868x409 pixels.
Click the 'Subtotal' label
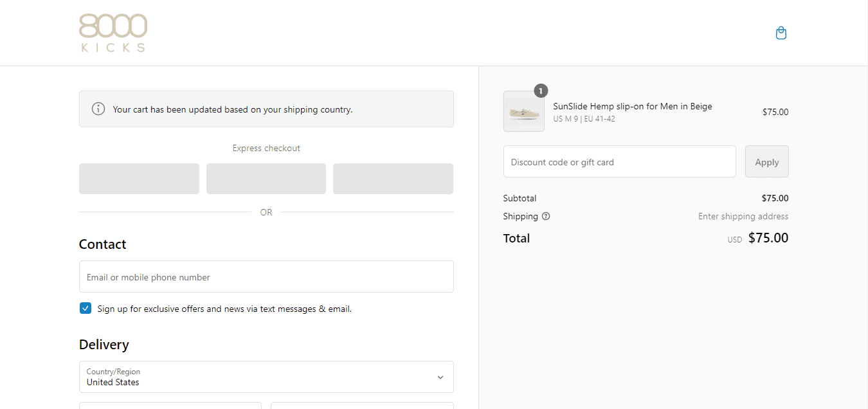pos(520,198)
